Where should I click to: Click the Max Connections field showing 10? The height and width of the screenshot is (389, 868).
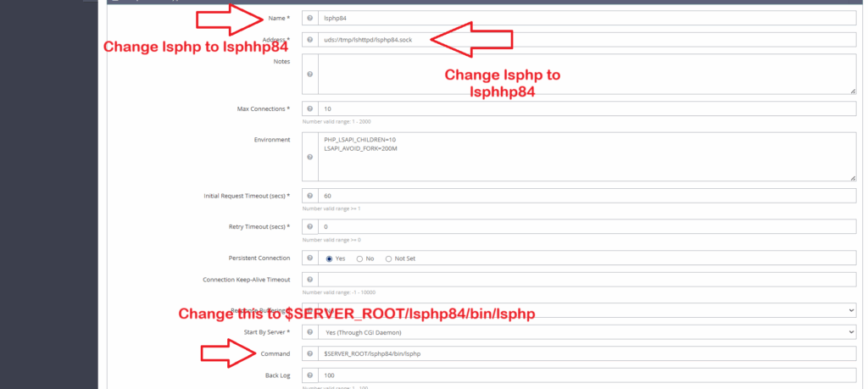587,109
